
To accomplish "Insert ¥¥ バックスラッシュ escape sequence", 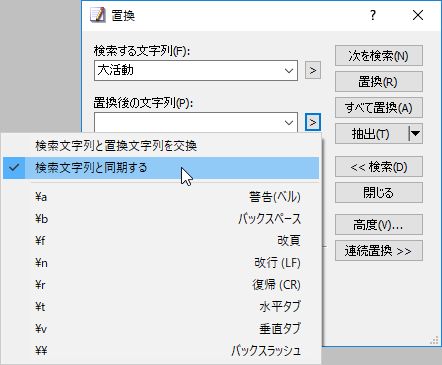I will (161, 351).
